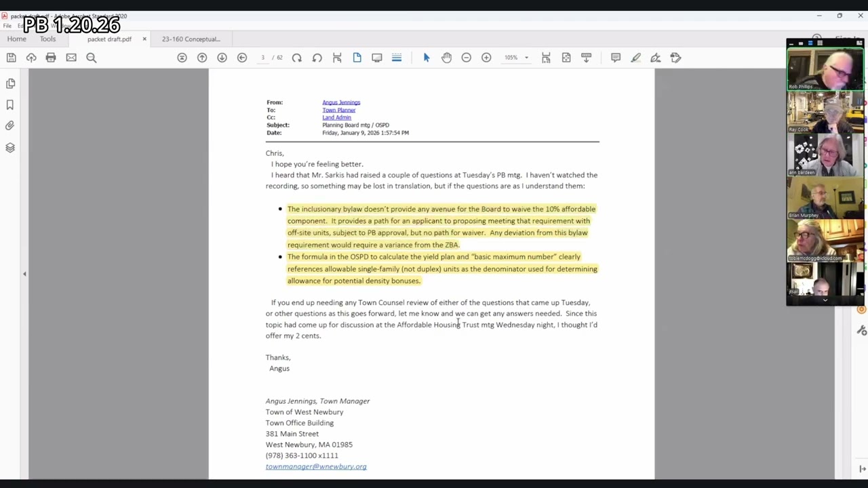868x488 pixels.
Task: Activate the Hand pan tool
Action: point(446,58)
